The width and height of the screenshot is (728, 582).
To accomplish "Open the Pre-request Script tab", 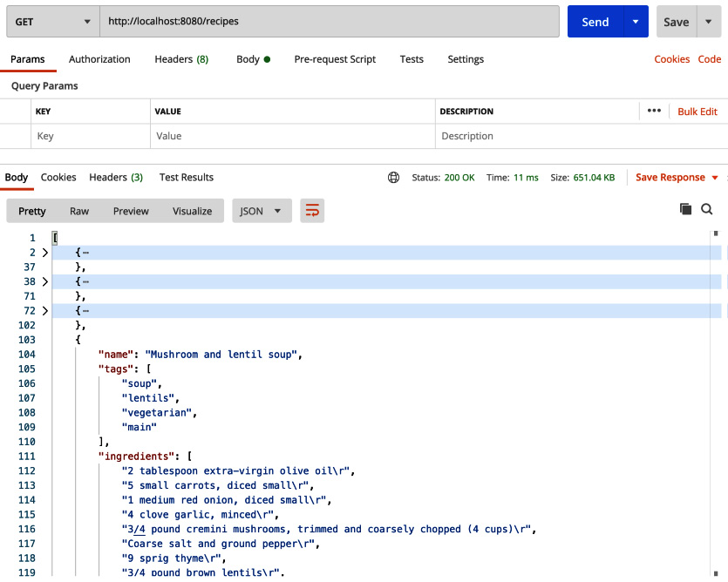I will 335,59.
